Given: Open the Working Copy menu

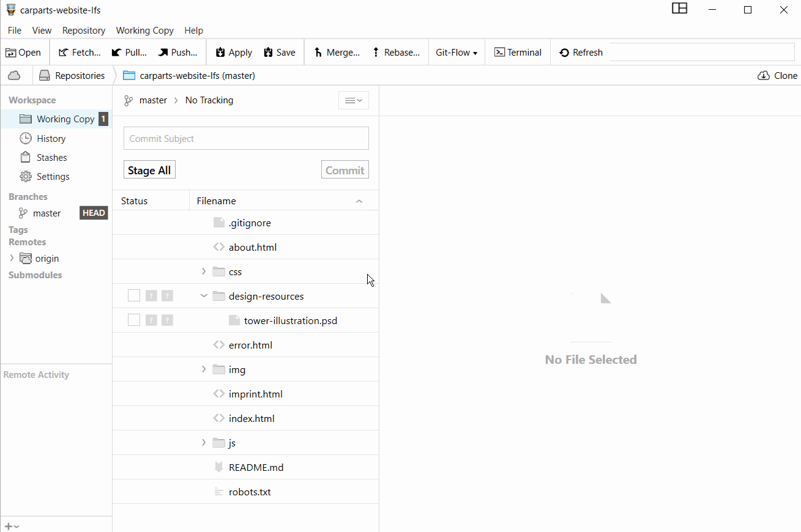Looking at the screenshot, I should tap(144, 31).
